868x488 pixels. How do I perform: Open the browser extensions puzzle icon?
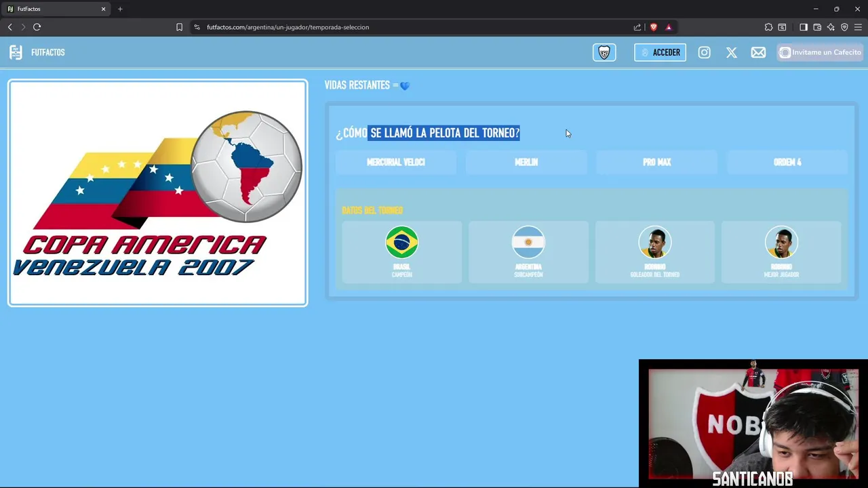pyautogui.click(x=768, y=27)
